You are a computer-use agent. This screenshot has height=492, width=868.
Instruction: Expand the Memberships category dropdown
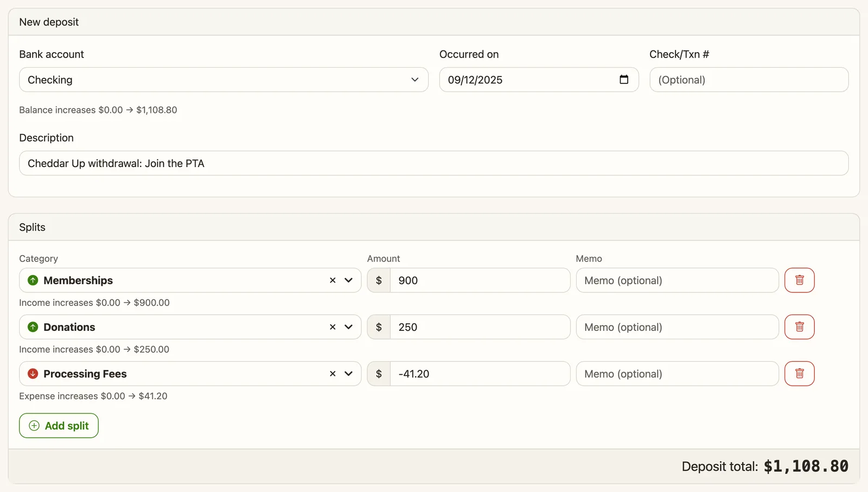coord(349,280)
